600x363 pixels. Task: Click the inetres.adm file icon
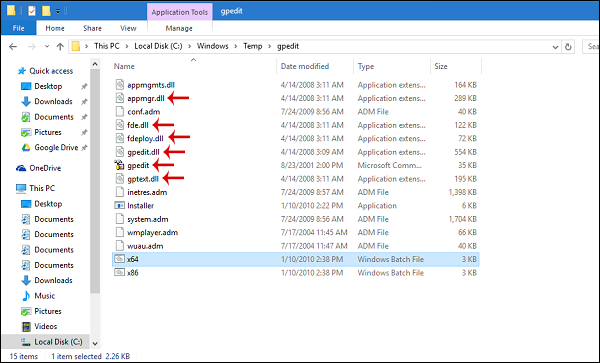point(120,192)
